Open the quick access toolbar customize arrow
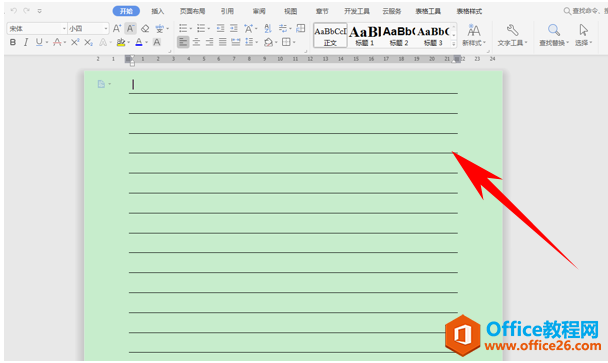Screen dimensions: 608x363 tap(39, 11)
